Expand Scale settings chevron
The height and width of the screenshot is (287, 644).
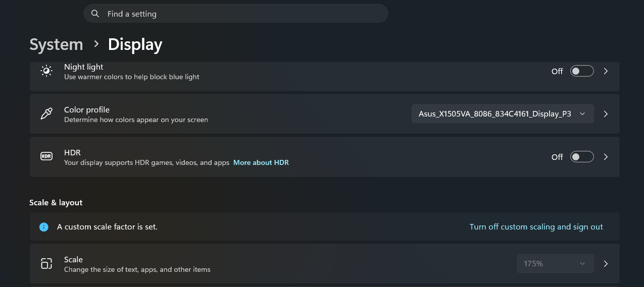click(x=606, y=263)
